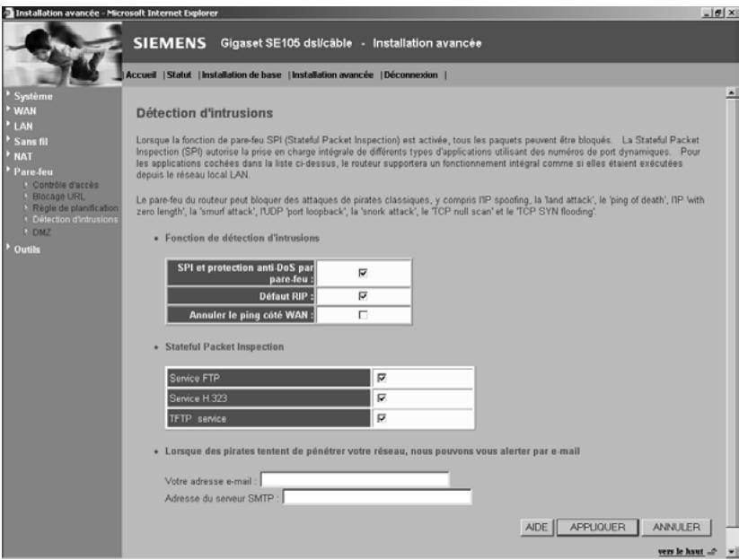The height and width of the screenshot is (560, 739).
Task: Click the Votre adresse e-mail field
Action: [x=355, y=480]
